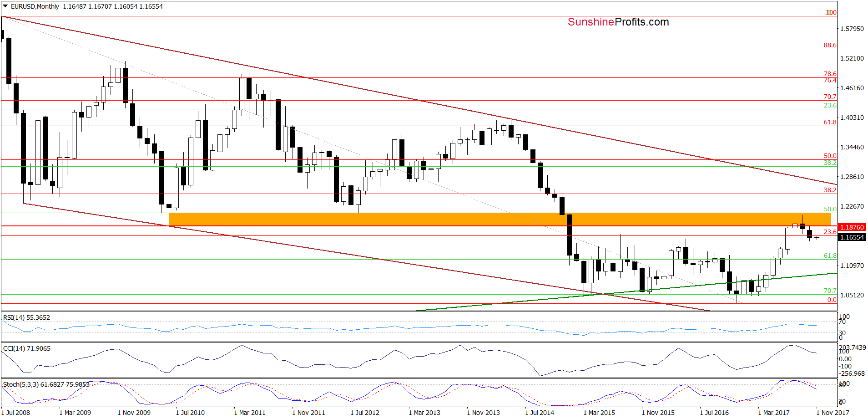Click the 203.7439 CCI scale value

pyautogui.click(x=853, y=347)
